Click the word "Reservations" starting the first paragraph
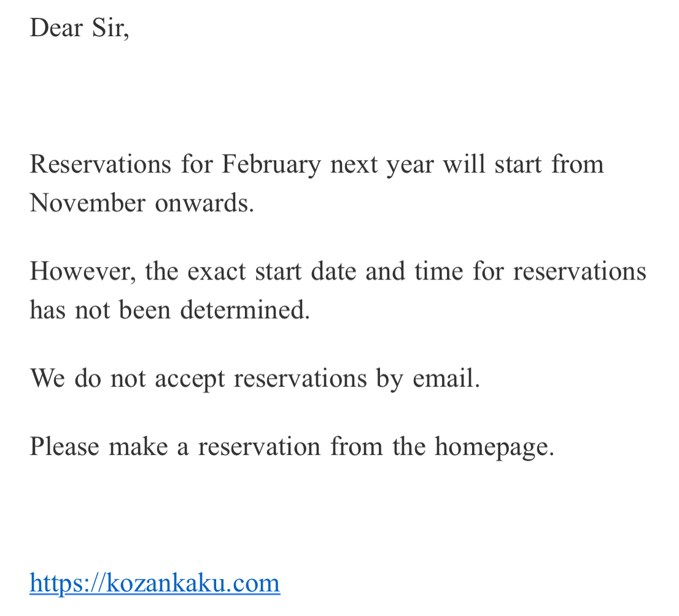This screenshot has height=616, width=679. click(x=100, y=164)
